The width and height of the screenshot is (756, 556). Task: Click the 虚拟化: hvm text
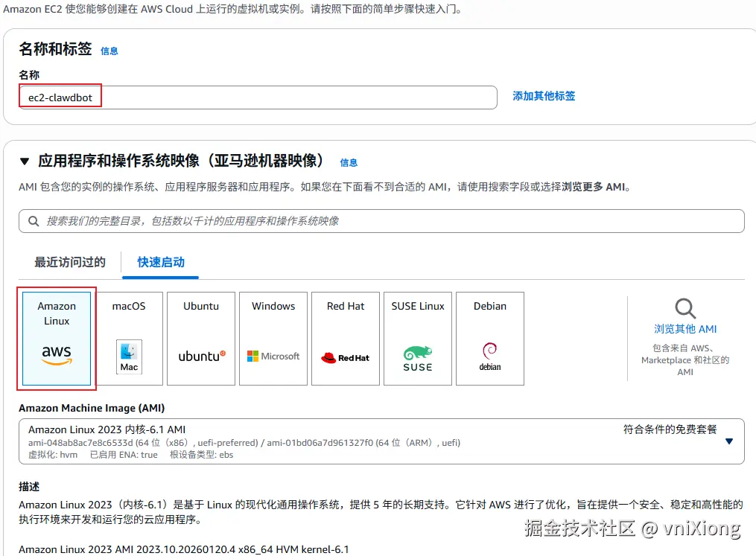tap(53, 455)
